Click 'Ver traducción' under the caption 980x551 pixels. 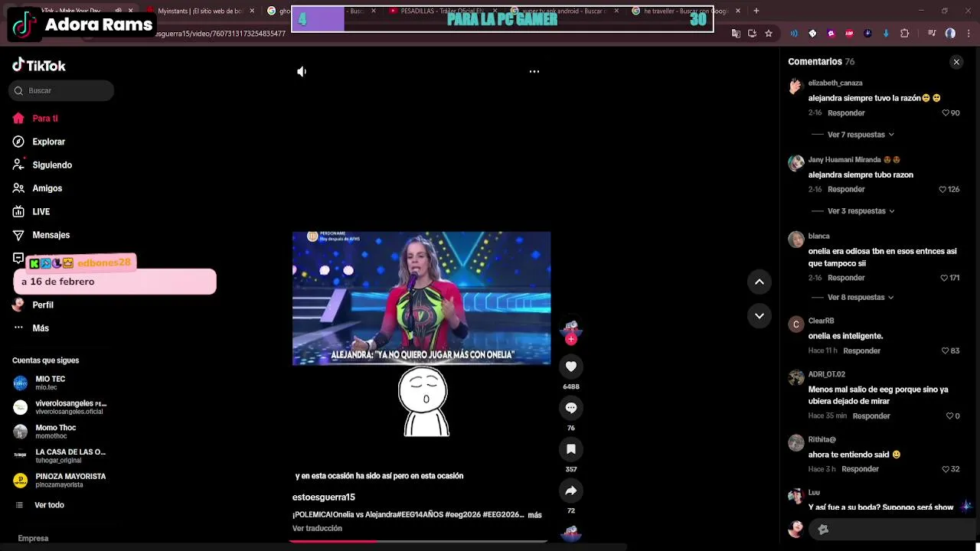pyautogui.click(x=317, y=529)
